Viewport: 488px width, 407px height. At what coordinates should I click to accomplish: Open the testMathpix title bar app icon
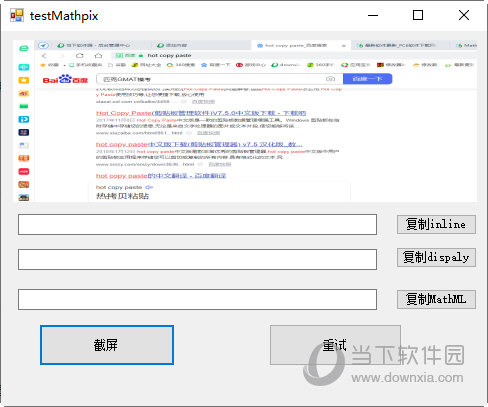point(17,15)
